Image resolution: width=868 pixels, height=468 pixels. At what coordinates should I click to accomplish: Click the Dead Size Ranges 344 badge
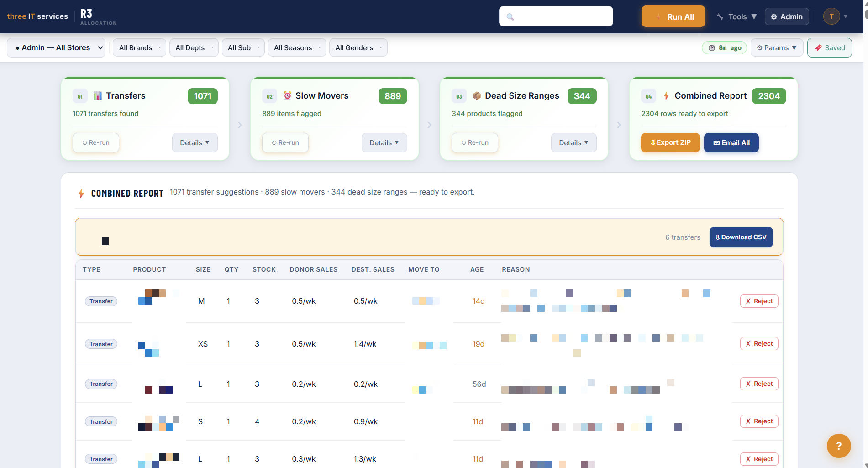582,96
